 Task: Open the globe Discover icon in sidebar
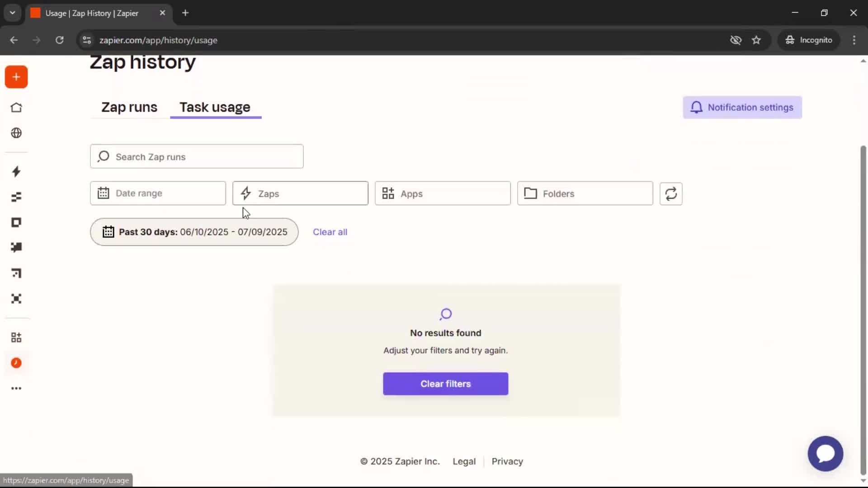16,133
